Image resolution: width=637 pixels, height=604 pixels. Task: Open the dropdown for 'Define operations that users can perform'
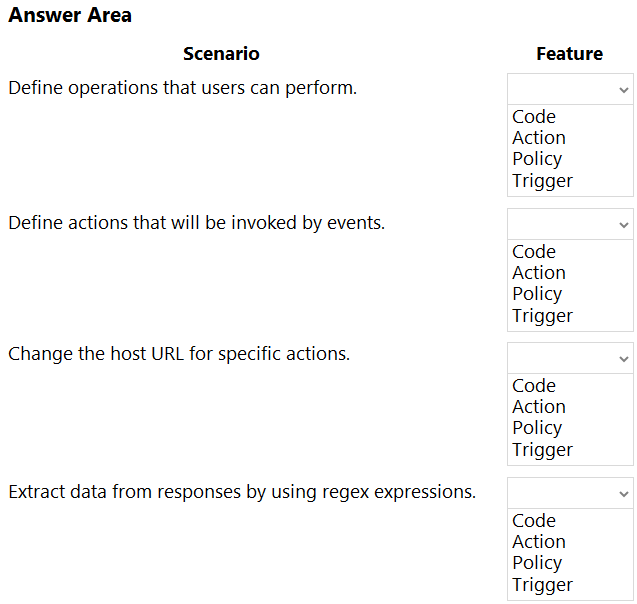tap(570, 89)
